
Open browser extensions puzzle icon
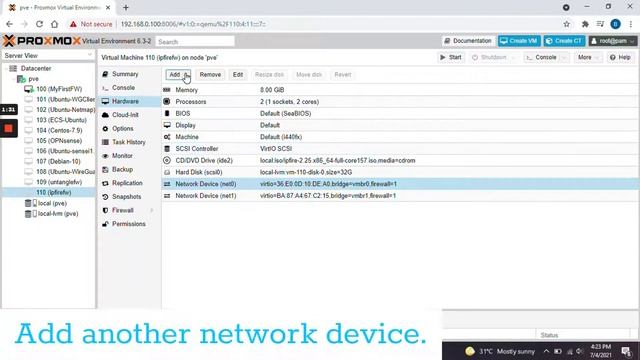tap(585, 24)
